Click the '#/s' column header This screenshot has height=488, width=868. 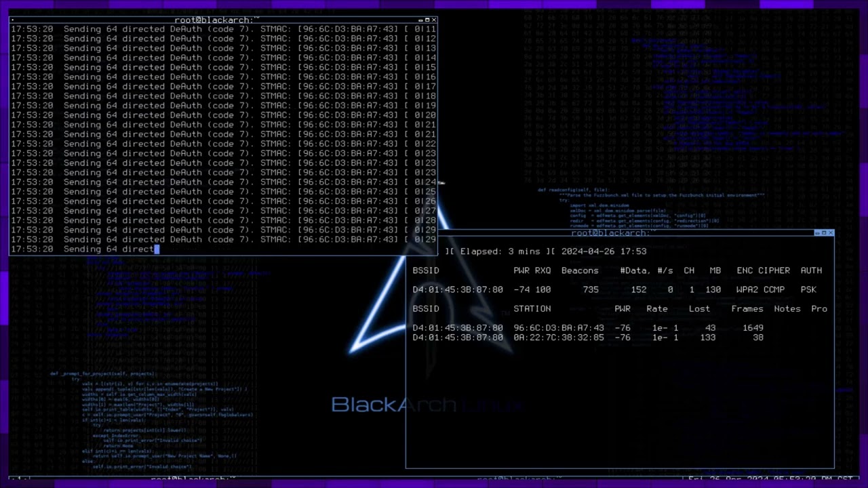coord(665,270)
